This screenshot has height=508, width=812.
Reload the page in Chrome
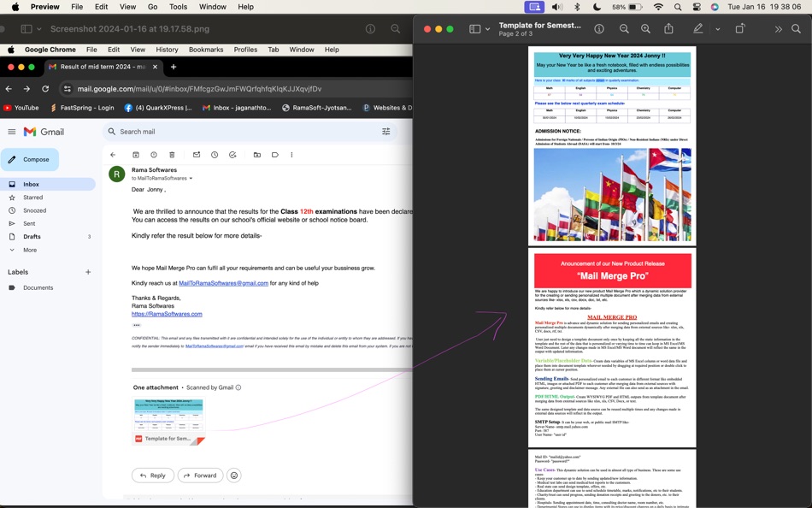(x=45, y=89)
